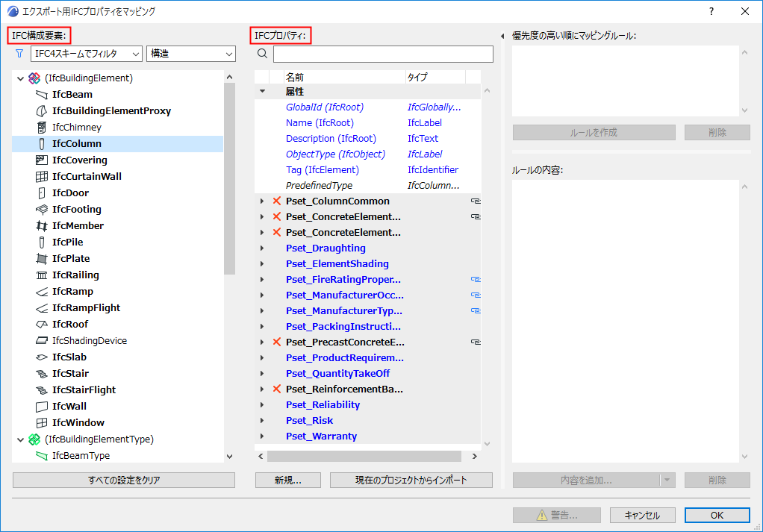Click the filter funnel icon
763x532 pixels.
pos(19,54)
